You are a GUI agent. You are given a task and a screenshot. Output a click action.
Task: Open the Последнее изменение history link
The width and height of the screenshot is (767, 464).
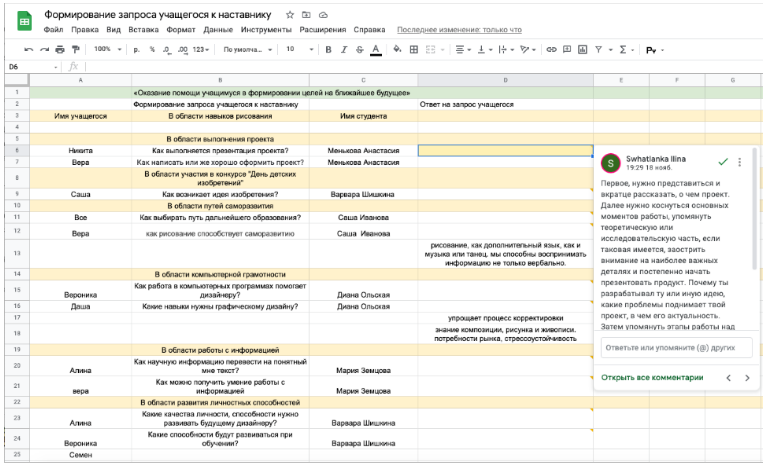(x=458, y=30)
